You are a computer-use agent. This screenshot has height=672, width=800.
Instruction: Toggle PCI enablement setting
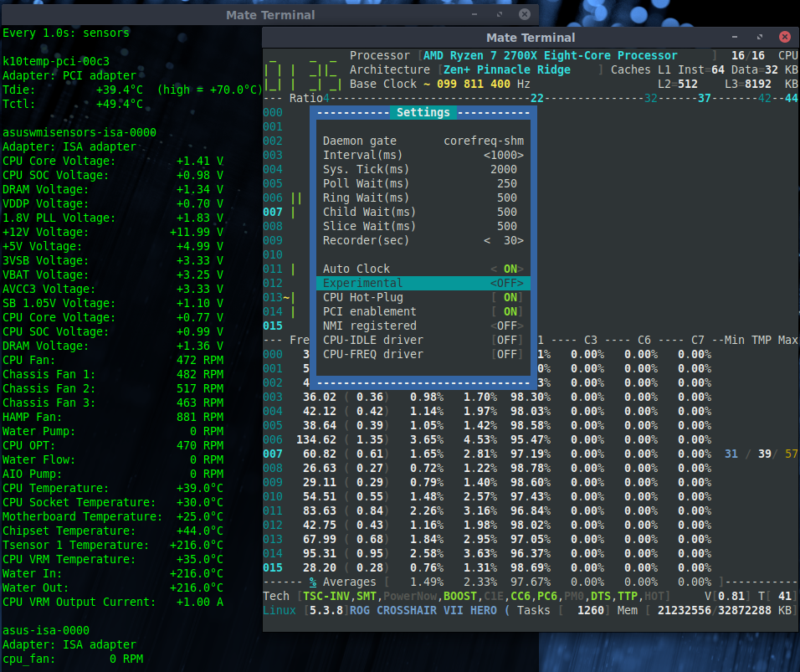tap(423, 312)
